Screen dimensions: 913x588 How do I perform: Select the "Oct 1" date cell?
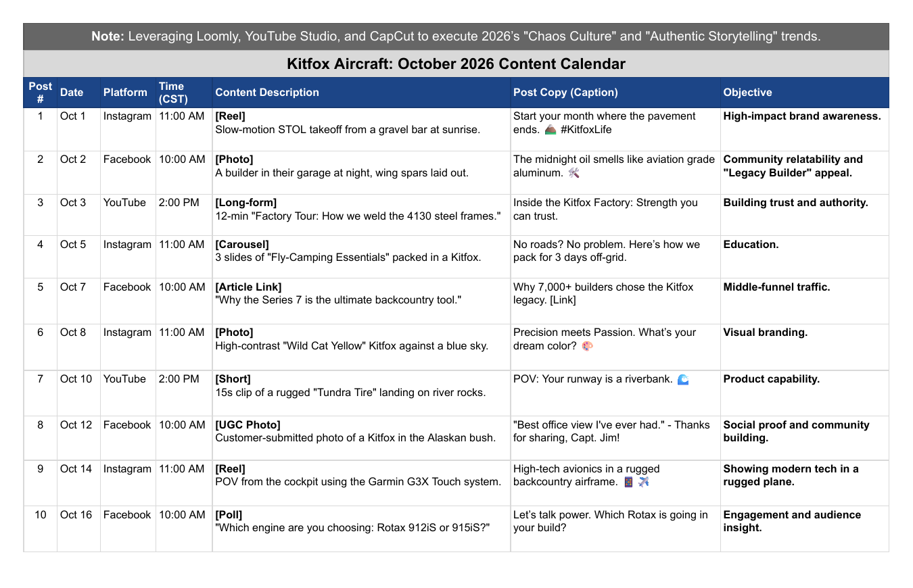click(x=78, y=129)
